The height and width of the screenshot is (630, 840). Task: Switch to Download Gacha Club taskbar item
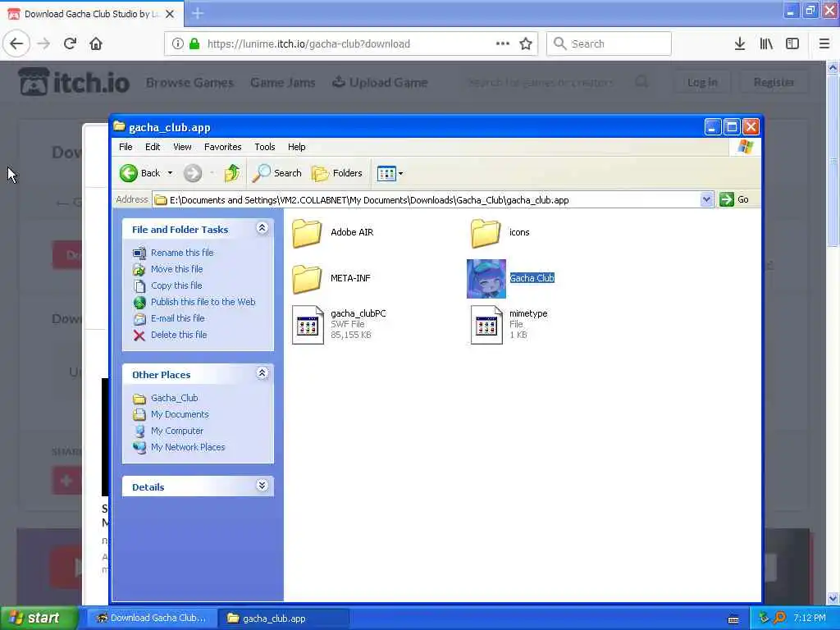152,619
